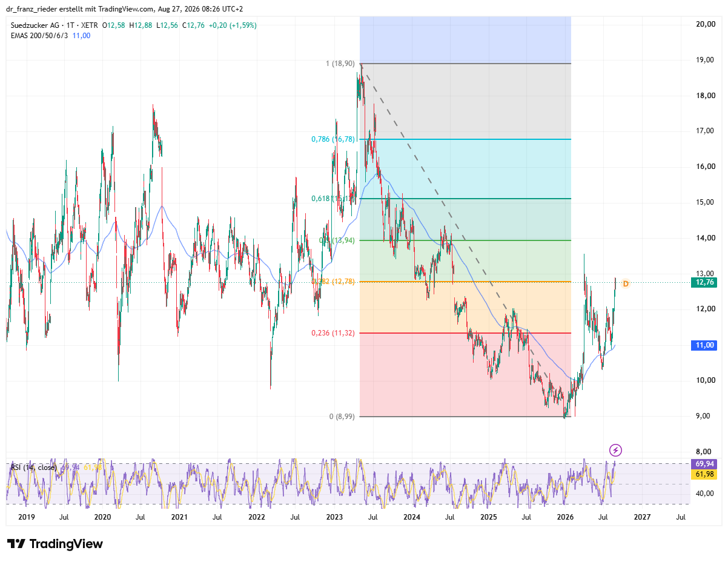Click the 2022 time axis label
The image size is (728, 562).
257,517
